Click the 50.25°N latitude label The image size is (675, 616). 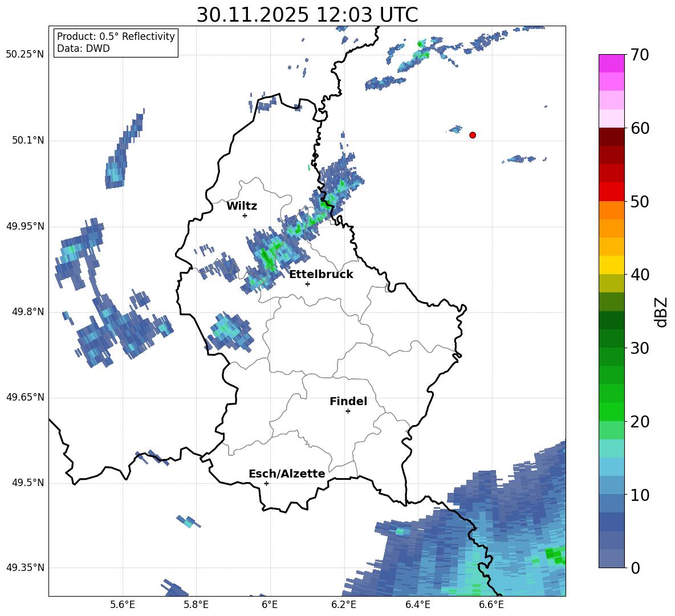[25, 55]
